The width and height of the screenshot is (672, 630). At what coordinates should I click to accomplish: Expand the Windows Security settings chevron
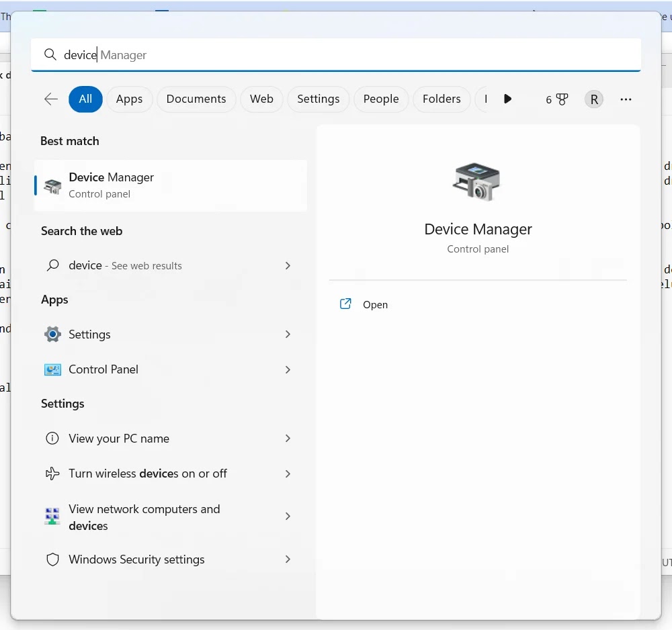click(x=288, y=559)
